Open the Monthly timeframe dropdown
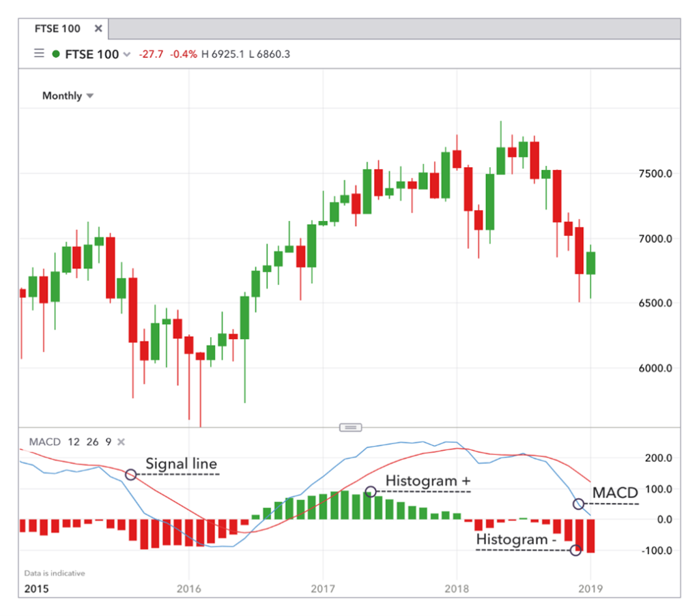 pyautogui.click(x=68, y=96)
